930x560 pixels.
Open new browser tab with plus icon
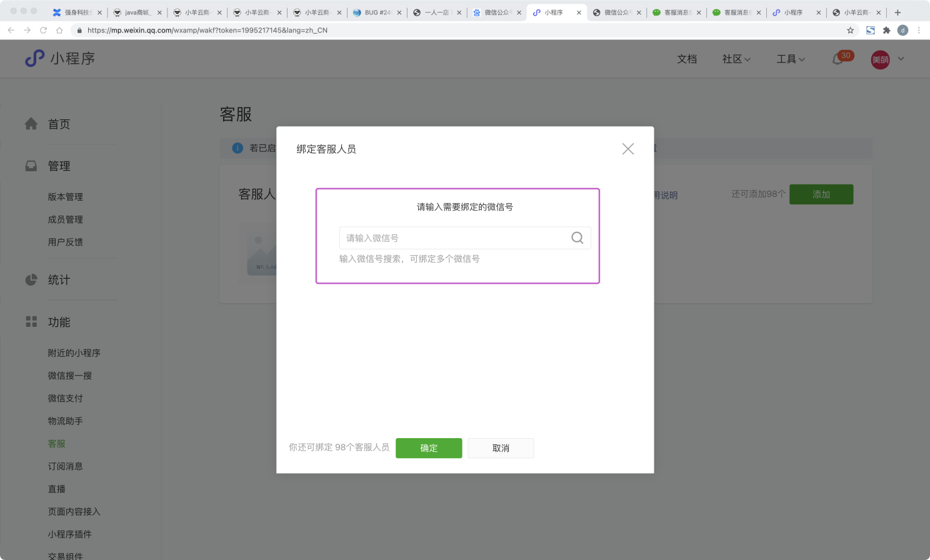(897, 12)
